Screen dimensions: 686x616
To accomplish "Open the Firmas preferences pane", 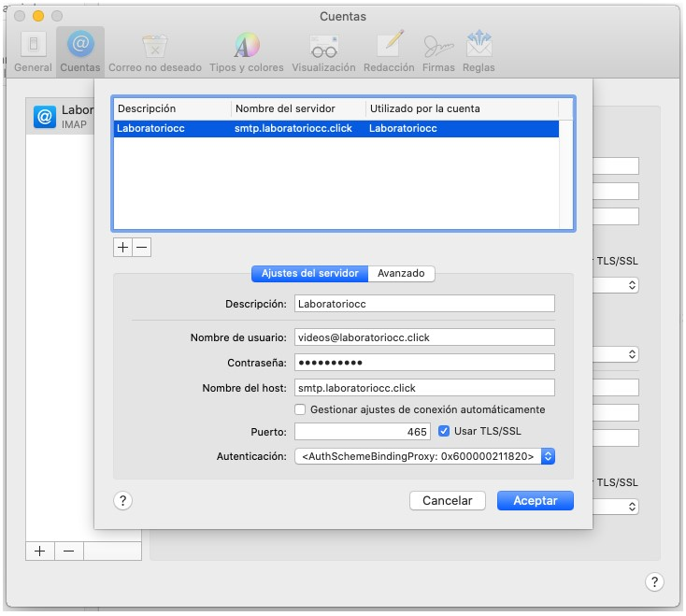I will [438, 52].
